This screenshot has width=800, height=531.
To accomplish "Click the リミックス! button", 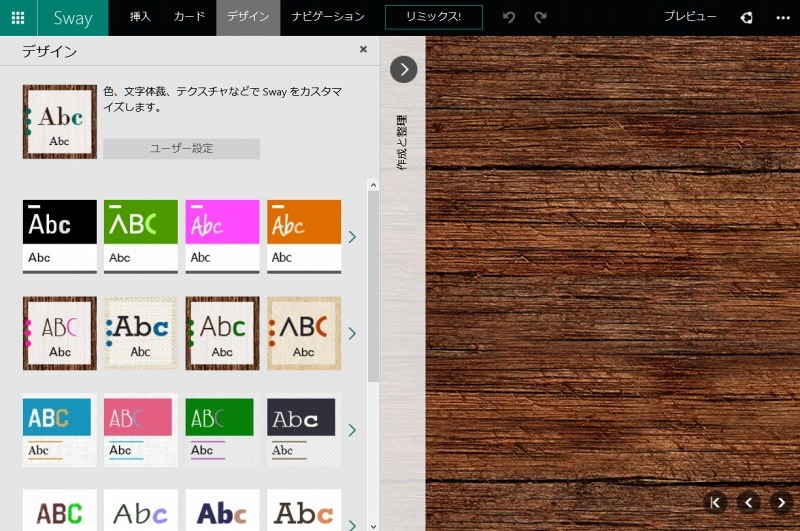I will tap(434, 17).
